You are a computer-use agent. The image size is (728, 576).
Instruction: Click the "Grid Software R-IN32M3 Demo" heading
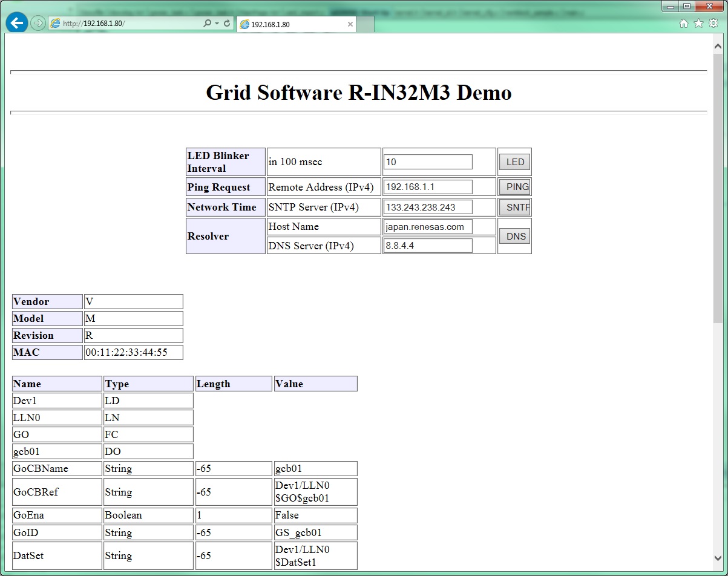click(x=359, y=93)
